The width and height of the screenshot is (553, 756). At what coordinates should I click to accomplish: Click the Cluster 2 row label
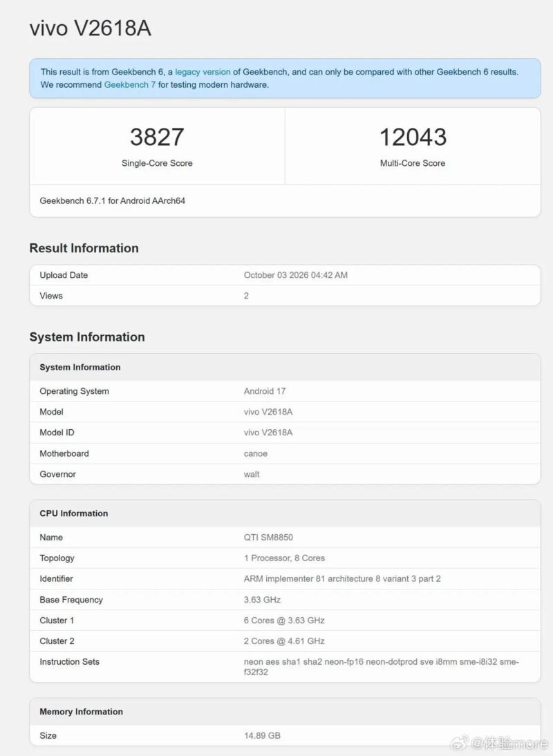[x=57, y=641]
